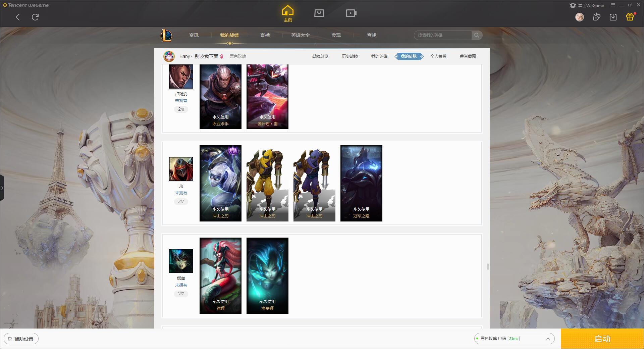Open the purple 冲击之刃 chroma card

(x=314, y=183)
